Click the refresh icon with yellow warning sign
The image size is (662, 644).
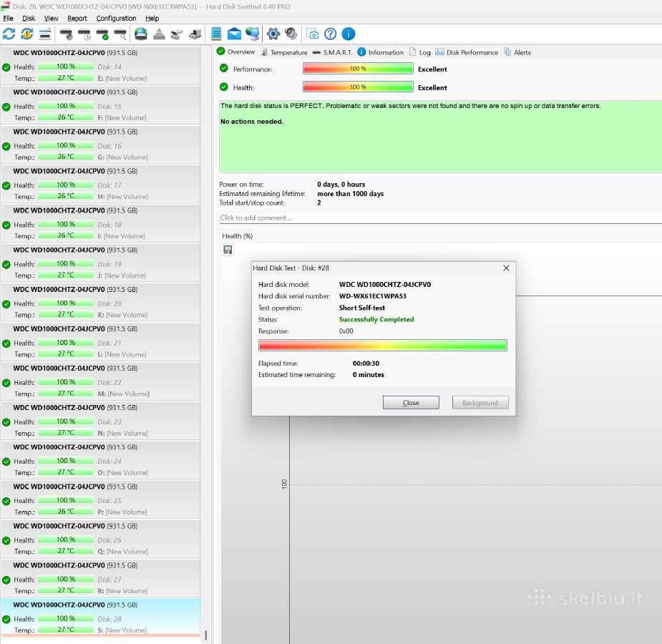[x=27, y=34]
